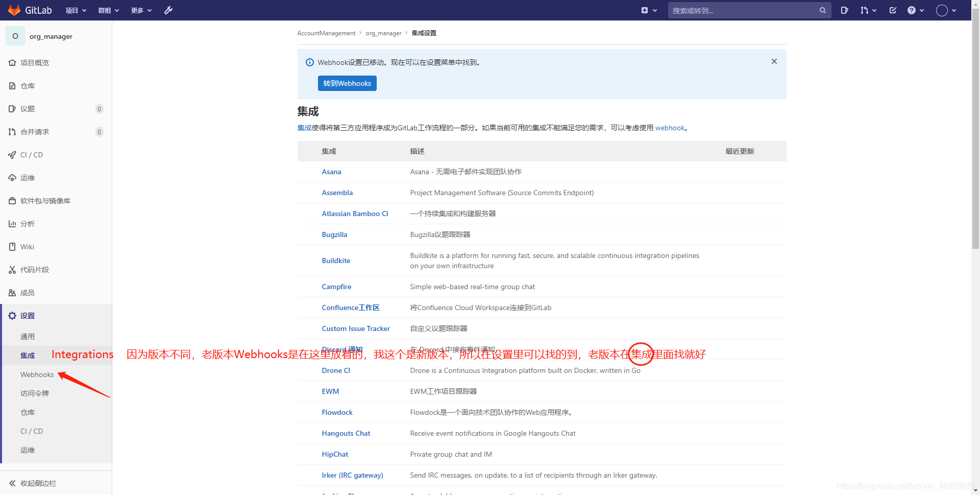Open the EWM integration

[x=330, y=391]
